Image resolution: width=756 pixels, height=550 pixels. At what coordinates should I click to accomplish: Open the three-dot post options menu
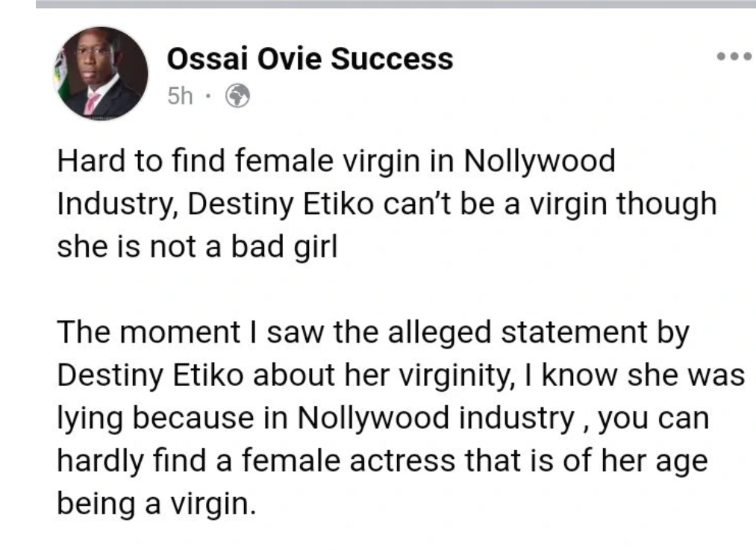point(734,57)
